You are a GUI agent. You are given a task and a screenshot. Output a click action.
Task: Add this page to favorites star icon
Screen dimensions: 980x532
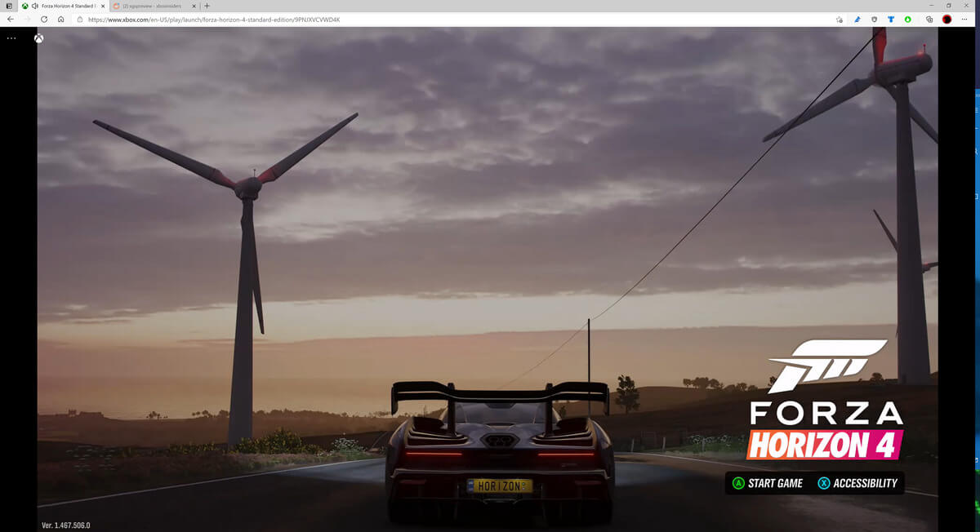pyautogui.click(x=840, y=19)
